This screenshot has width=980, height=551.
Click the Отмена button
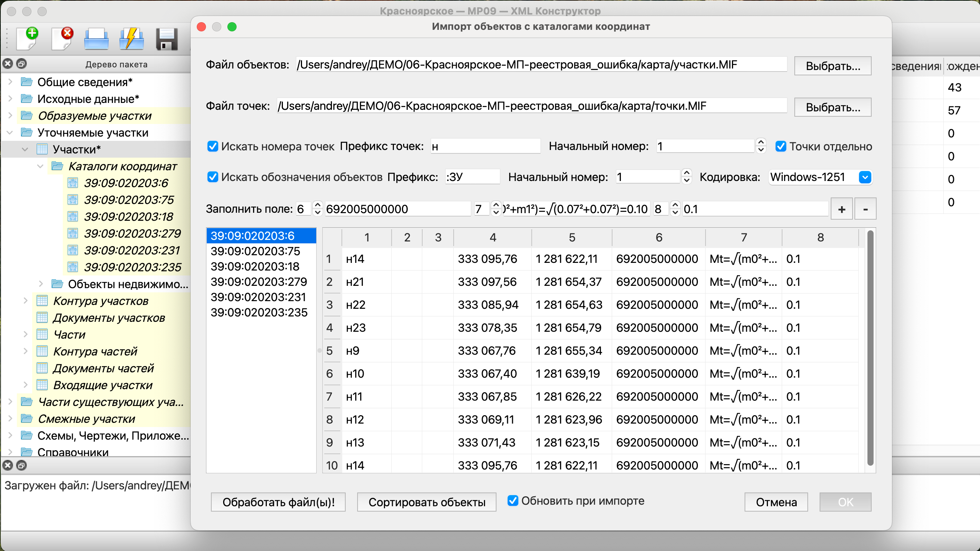point(776,502)
